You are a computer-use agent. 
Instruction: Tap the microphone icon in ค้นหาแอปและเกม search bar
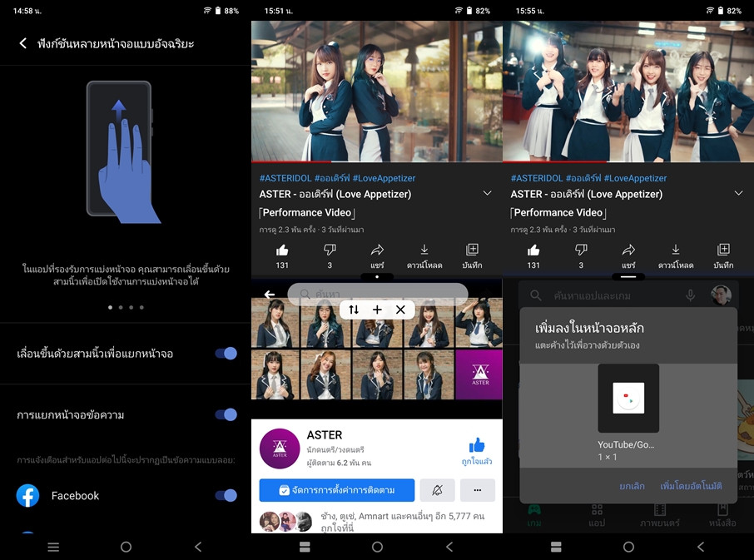(x=690, y=295)
